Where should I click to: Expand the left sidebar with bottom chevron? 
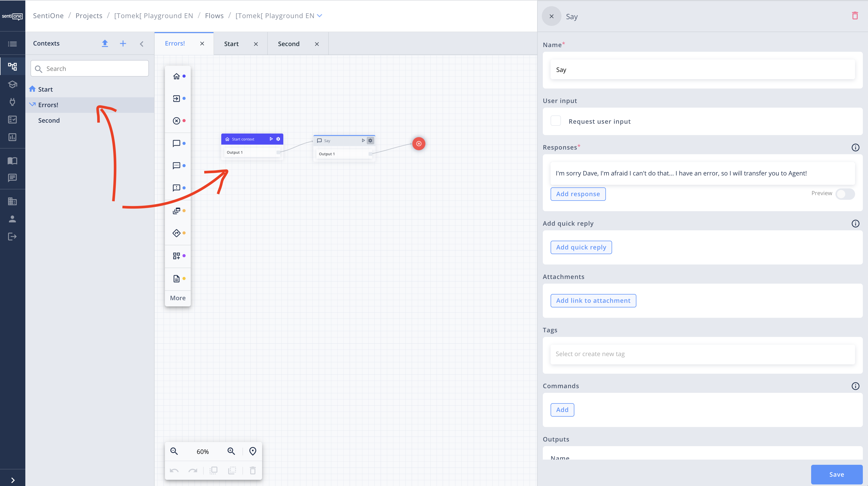tap(13, 480)
